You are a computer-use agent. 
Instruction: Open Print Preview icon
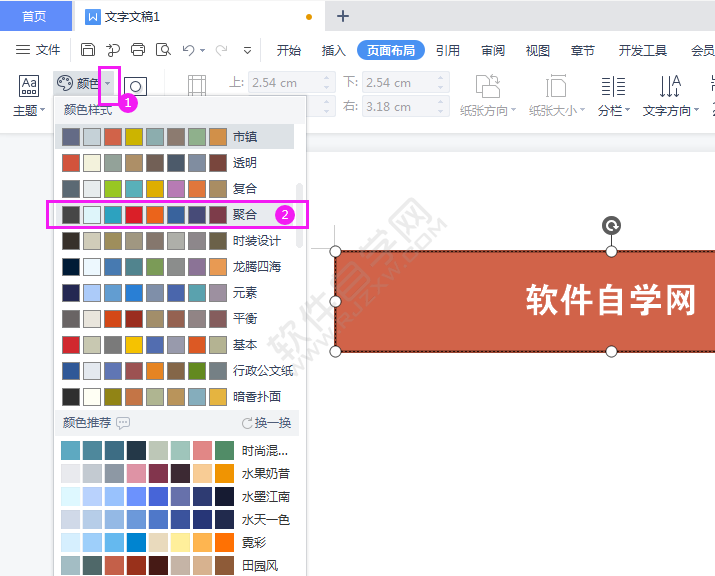163,49
